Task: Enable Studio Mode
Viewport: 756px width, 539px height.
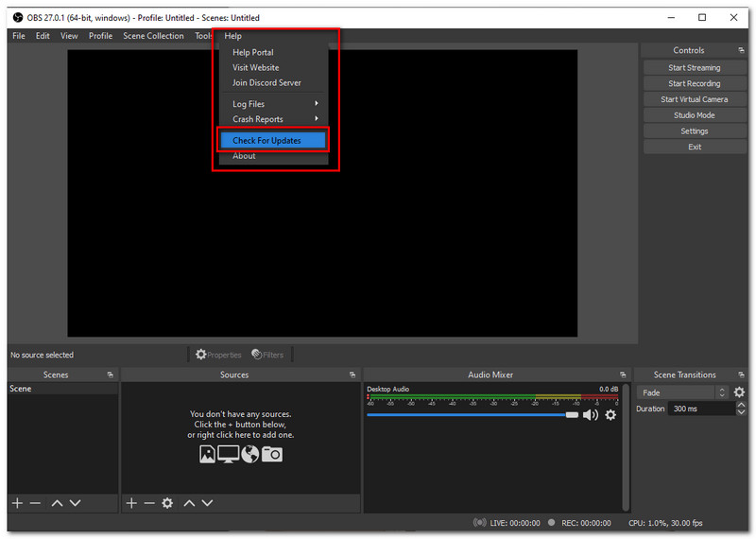Action: 695,115
